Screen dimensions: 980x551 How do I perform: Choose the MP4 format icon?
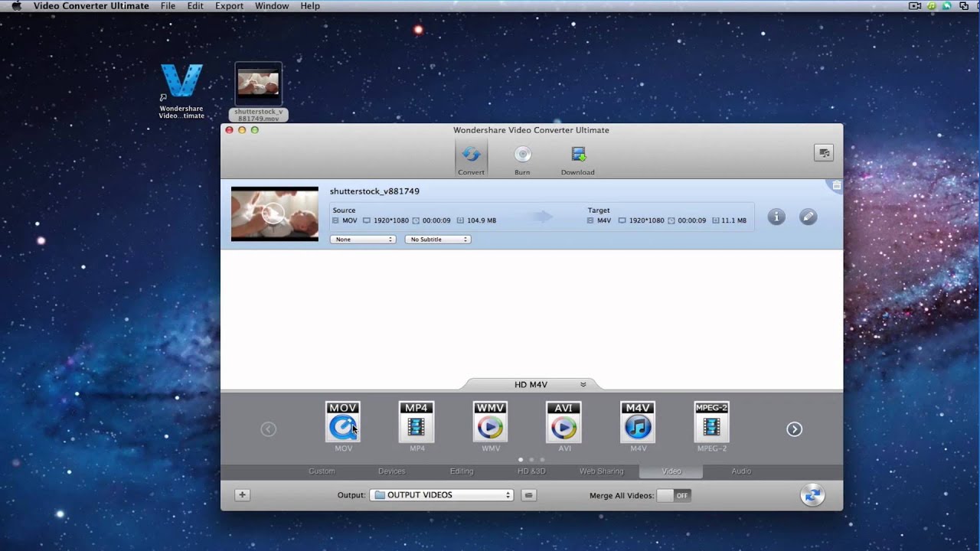point(416,422)
